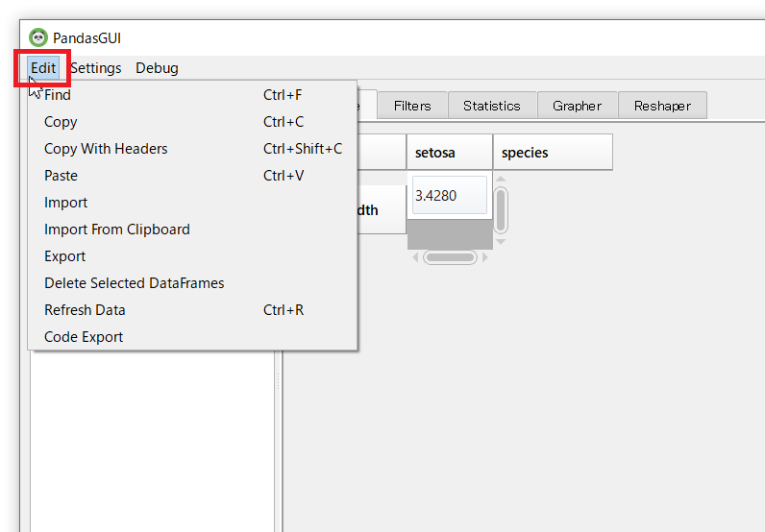Switch to the Statistics tab
Image resolution: width=765 pixels, height=532 pixels.
491,106
